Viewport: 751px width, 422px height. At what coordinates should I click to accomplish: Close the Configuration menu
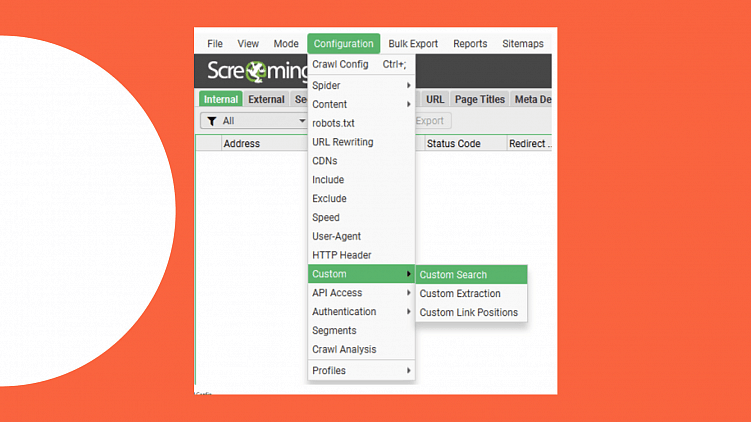click(343, 44)
